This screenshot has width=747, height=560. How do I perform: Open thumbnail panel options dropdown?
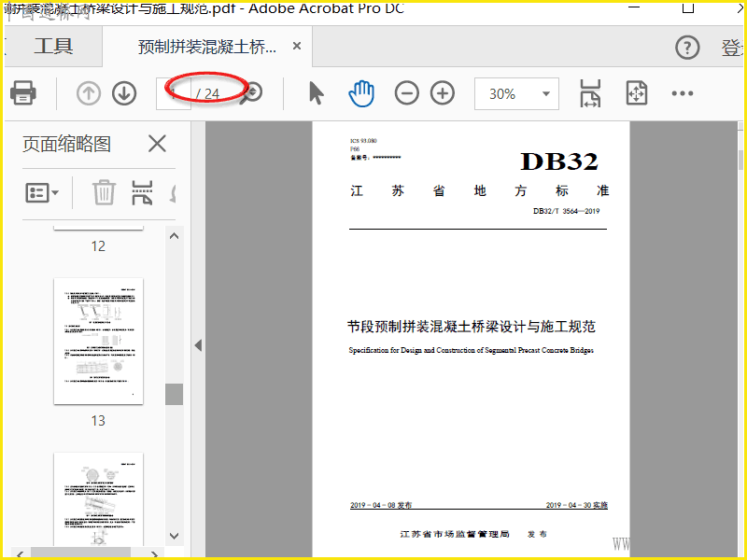41,193
